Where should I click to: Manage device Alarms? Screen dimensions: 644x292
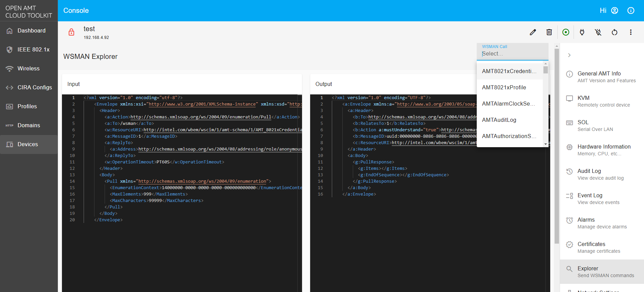click(x=602, y=223)
